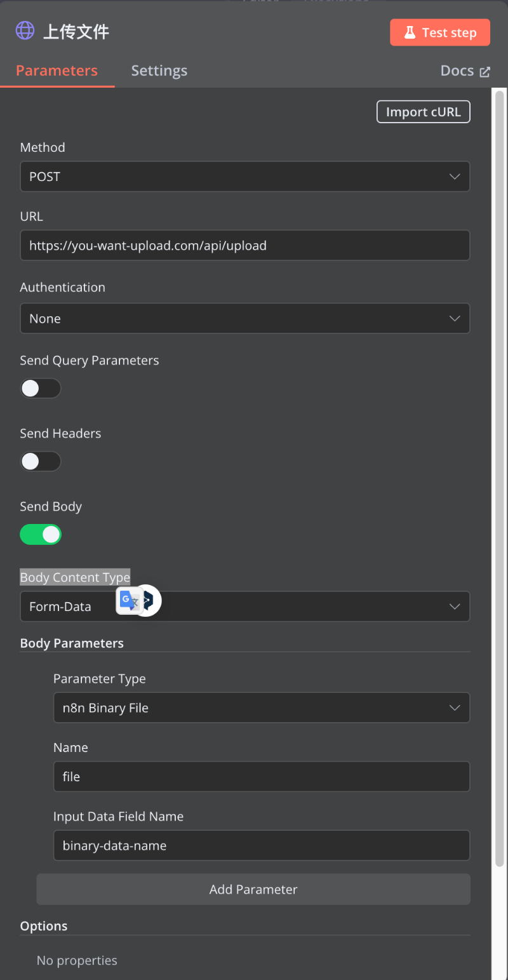Click the globe icon beside the node title
The width and height of the screenshot is (508, 980).
pos(25,30)
